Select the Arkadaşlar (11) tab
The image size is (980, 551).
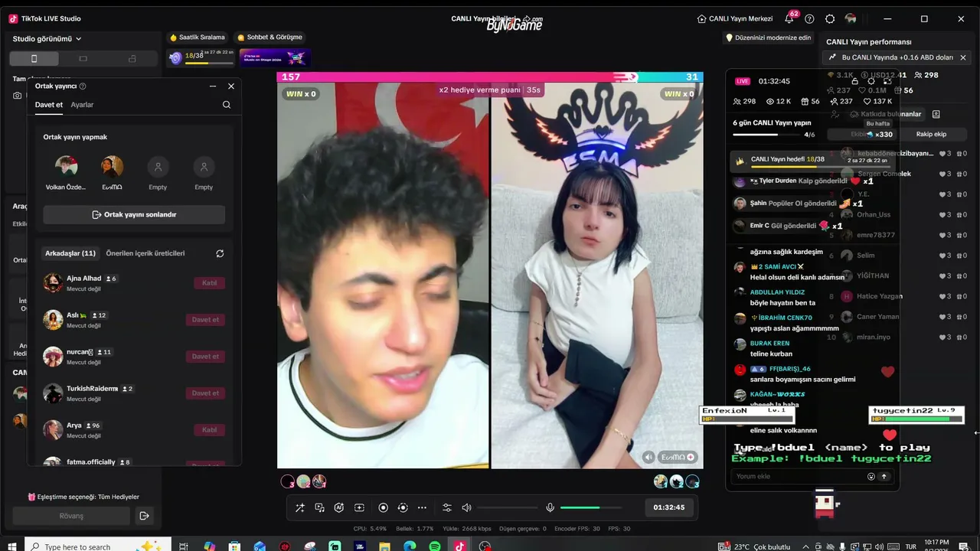click(x=70, y=253)
